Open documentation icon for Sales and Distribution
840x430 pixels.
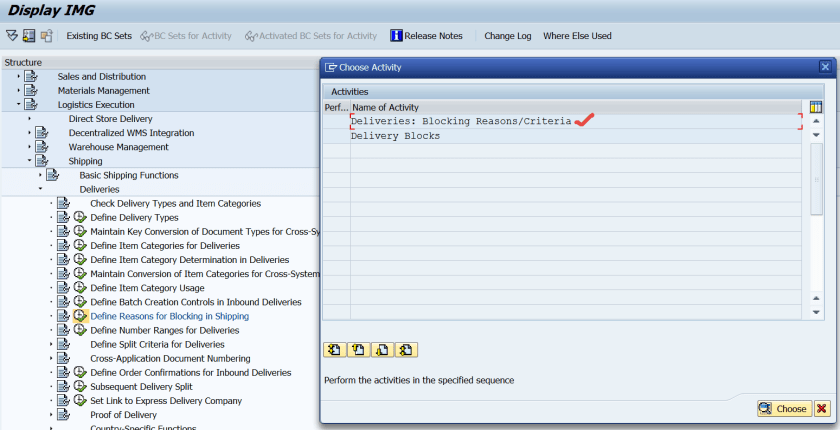(x=31, y=77)
